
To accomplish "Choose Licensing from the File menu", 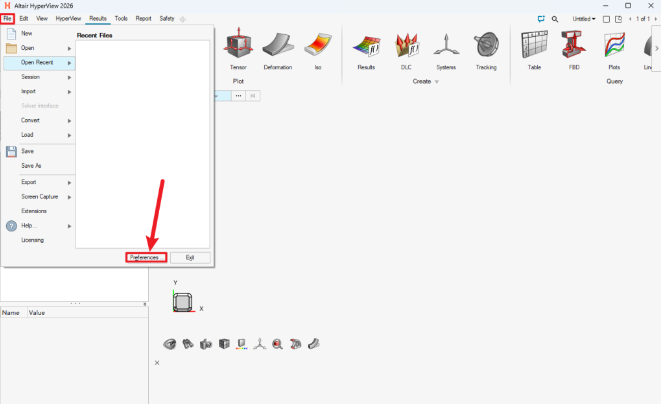I will point(32,240).
